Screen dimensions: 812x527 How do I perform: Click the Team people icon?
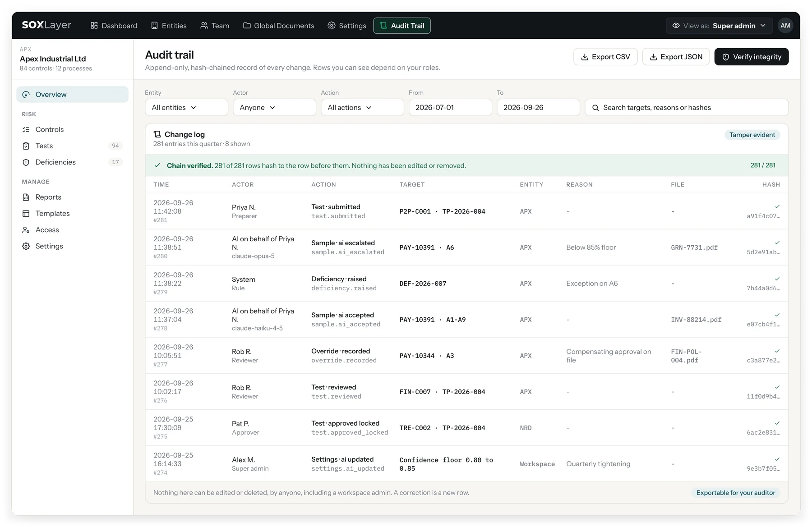204,26
